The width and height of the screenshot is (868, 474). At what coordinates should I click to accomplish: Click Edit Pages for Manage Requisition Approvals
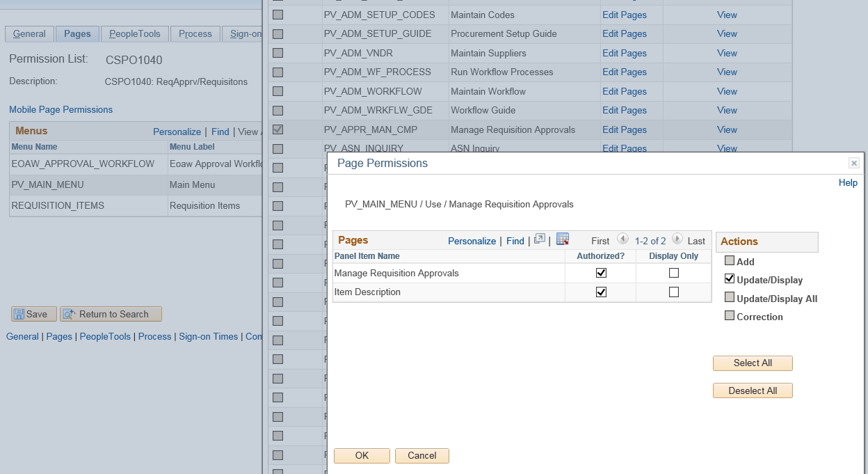[x=625, y=129]
